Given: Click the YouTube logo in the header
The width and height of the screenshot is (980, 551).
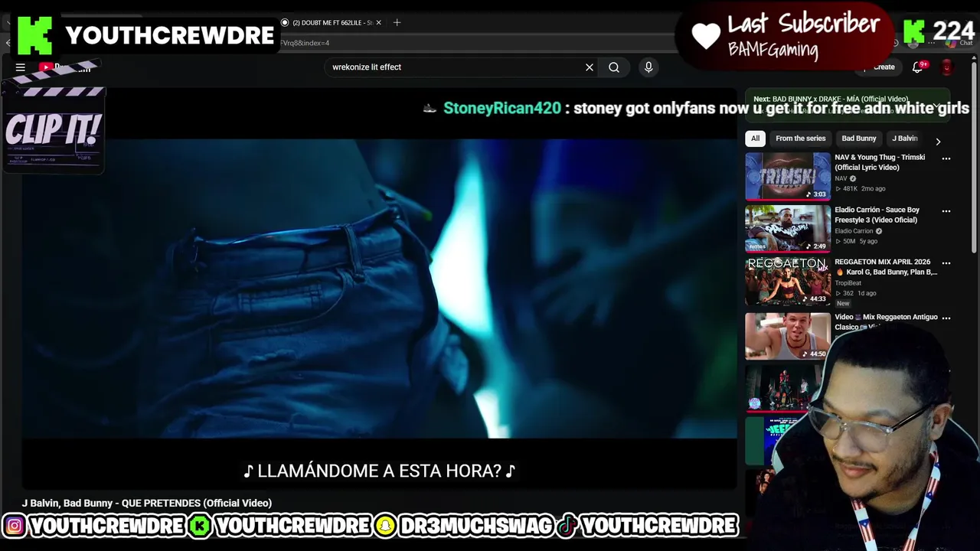Looking at the screenshot, I should (65, 67).
